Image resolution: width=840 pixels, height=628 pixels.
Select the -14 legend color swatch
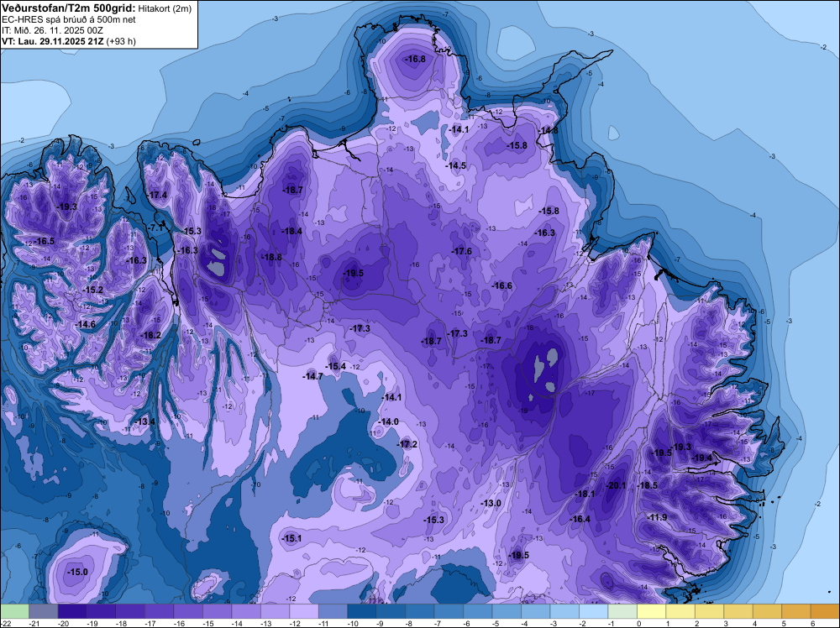tap(245, 612)
